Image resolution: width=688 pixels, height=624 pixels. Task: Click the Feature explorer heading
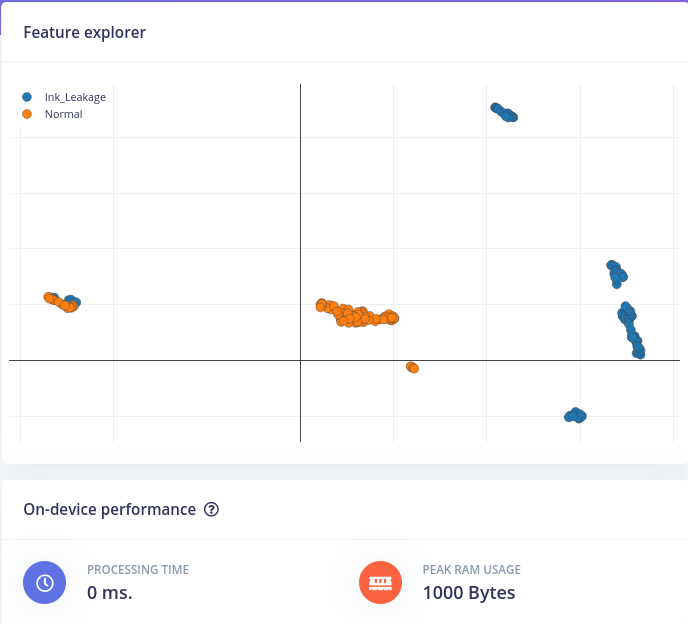84,32
